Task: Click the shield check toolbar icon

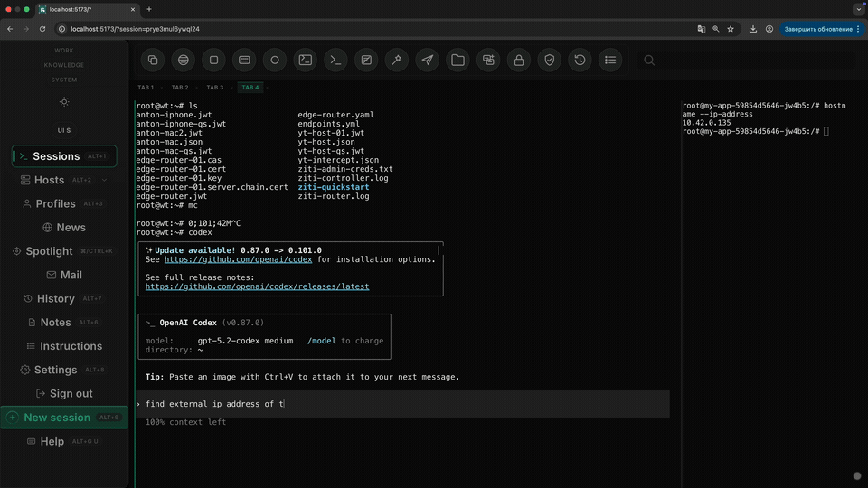Action: coord(549,61)
